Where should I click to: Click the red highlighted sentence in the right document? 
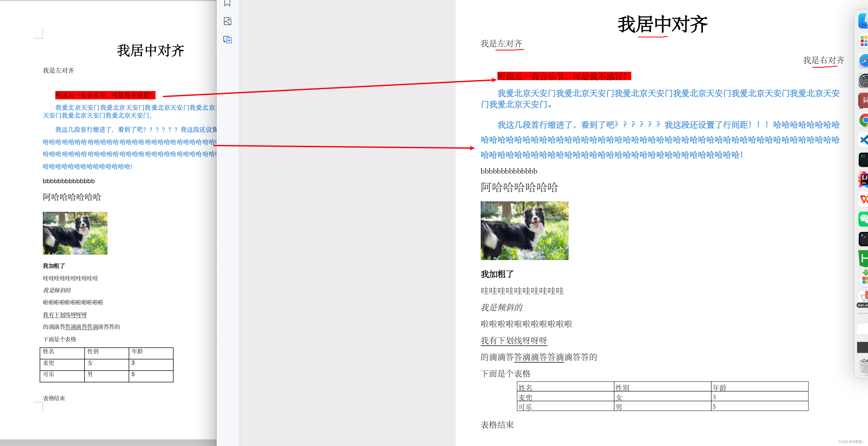(x=564, y=76)
